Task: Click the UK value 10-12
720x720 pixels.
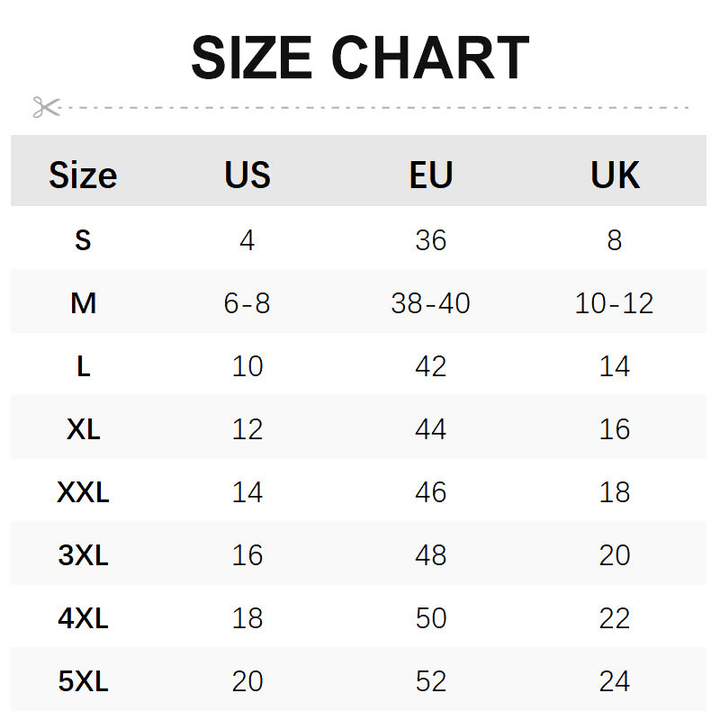Action: pos(614,303)
